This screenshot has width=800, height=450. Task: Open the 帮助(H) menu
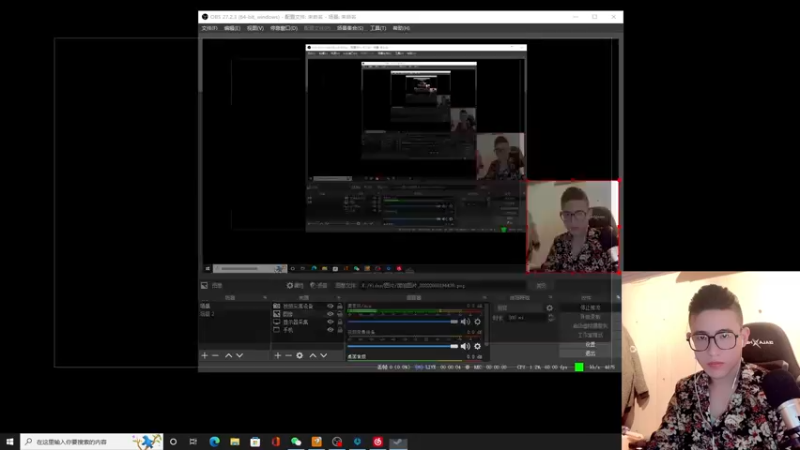(401, 28)
